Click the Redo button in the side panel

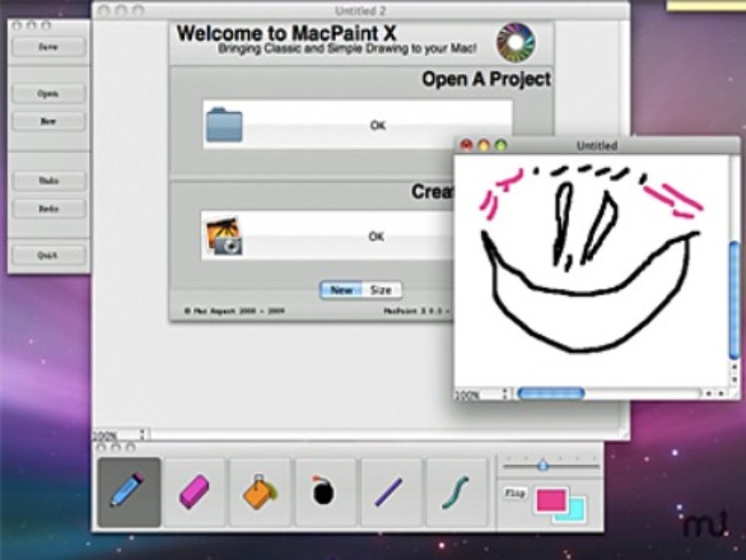[x=49, y=208]
